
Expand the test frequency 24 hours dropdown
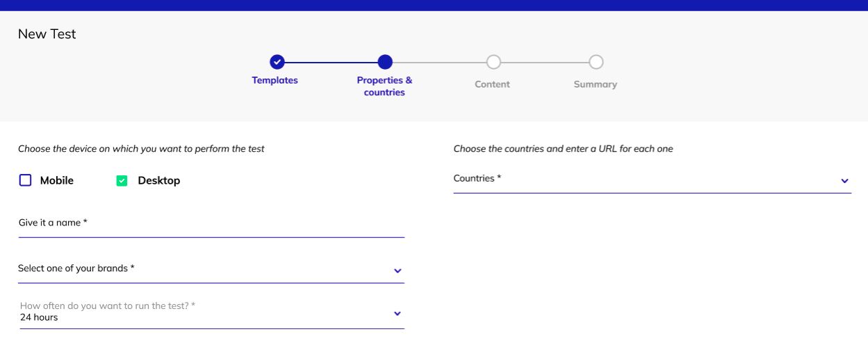[x=202, y=312]
